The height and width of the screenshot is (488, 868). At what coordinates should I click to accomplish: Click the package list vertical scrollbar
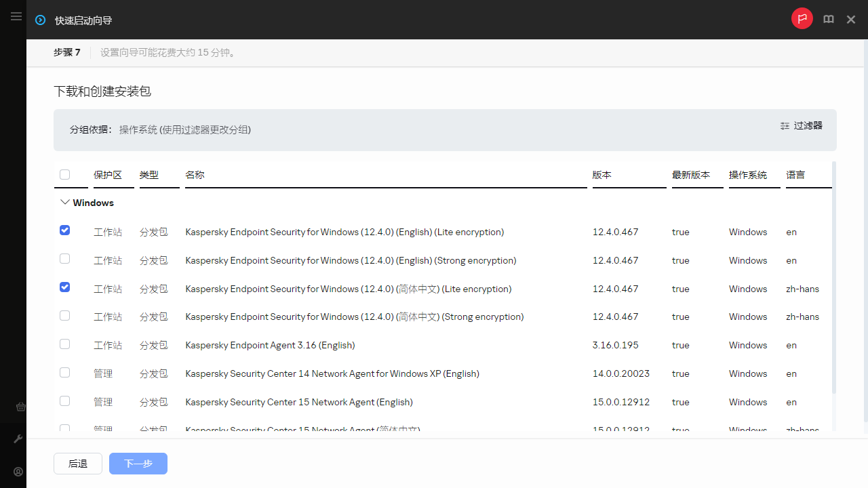click(x=834, y=277)
